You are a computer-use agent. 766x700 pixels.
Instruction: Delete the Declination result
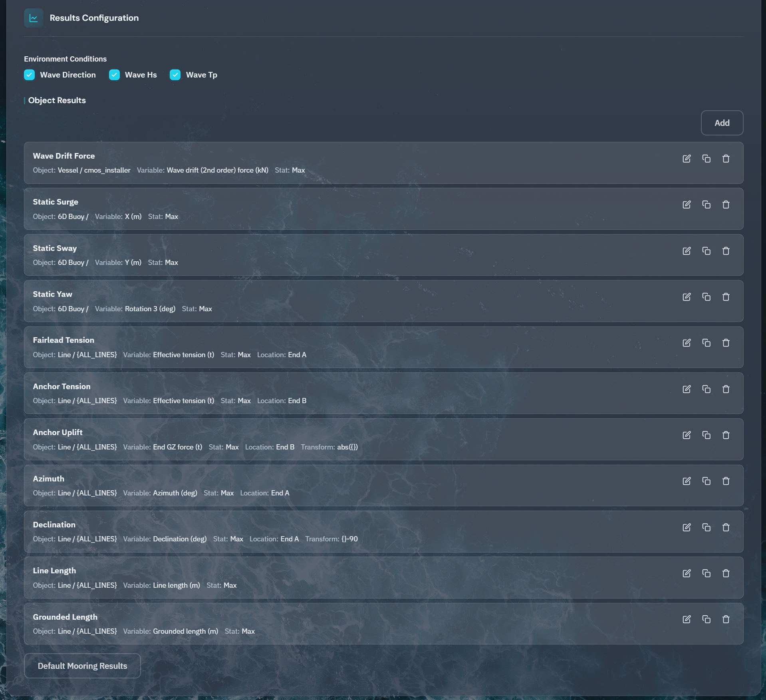(726, 527)
